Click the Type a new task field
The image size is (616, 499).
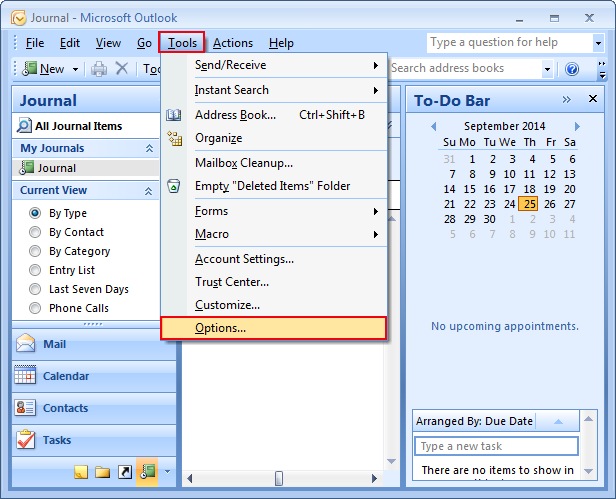point(496,446)
